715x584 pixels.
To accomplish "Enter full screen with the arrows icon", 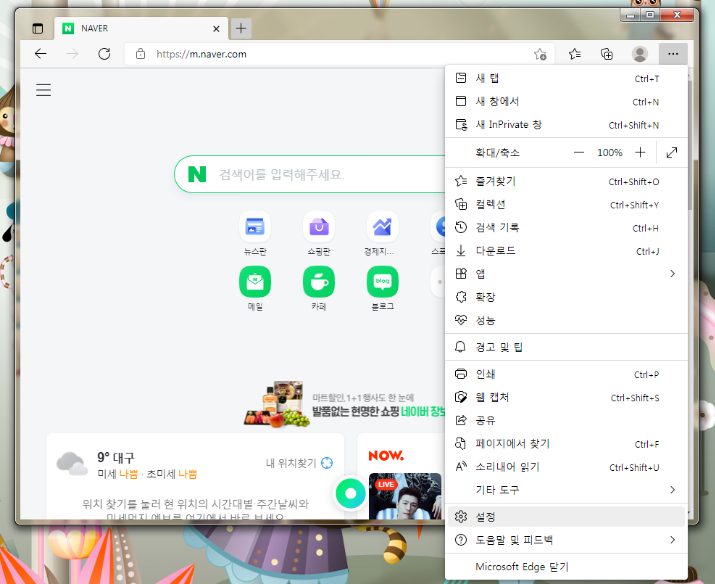I will pyautogui.click(x=672, y=152).
